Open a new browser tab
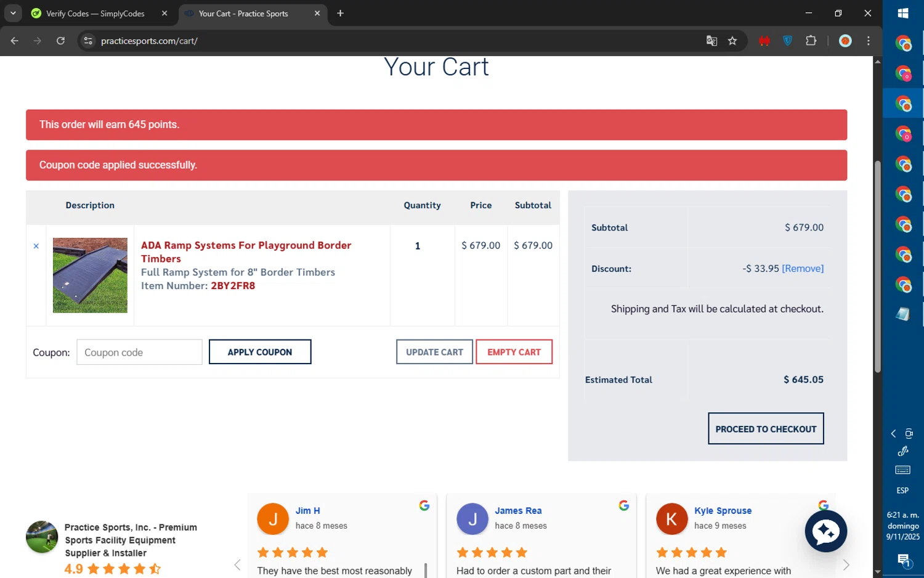This screenshot has height=578, width=924. coord(340,13)
